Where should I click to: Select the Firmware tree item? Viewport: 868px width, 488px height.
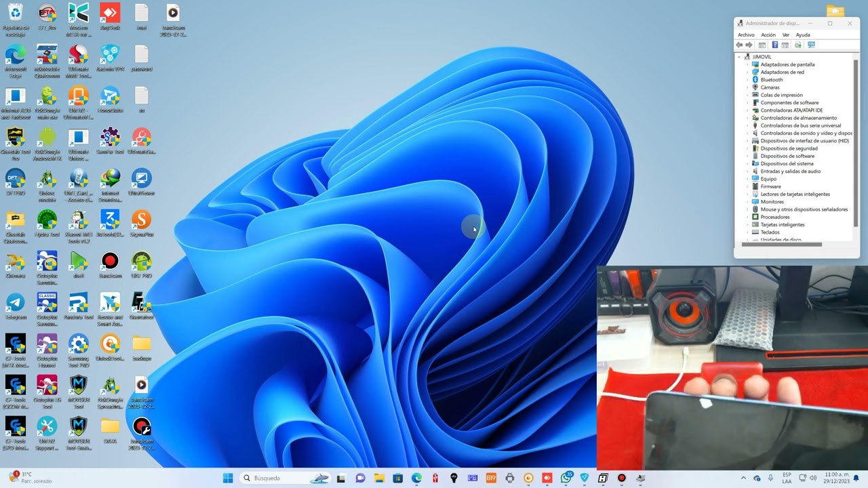[x=770, y=186]
